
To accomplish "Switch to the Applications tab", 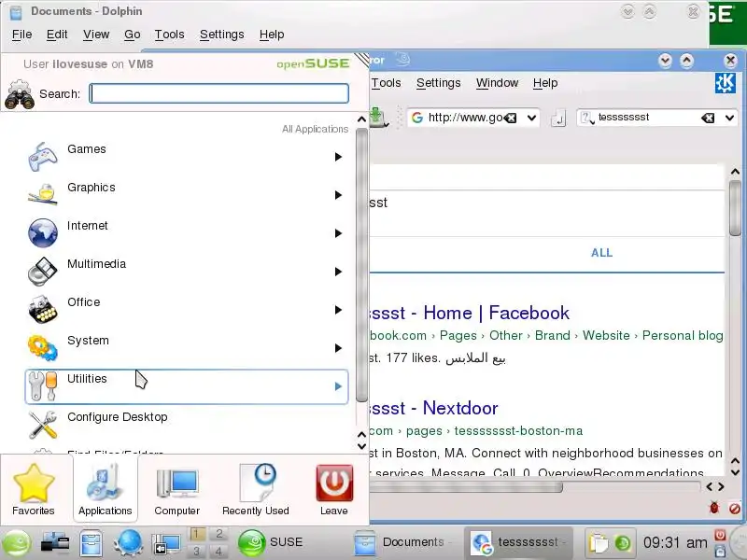I will pos(106,489).
